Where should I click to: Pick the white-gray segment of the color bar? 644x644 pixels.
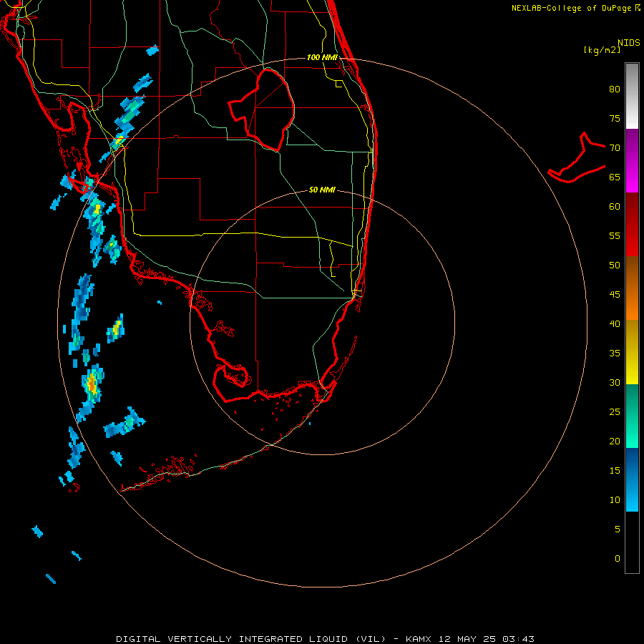pyautogui.click(x=632, y=96)
